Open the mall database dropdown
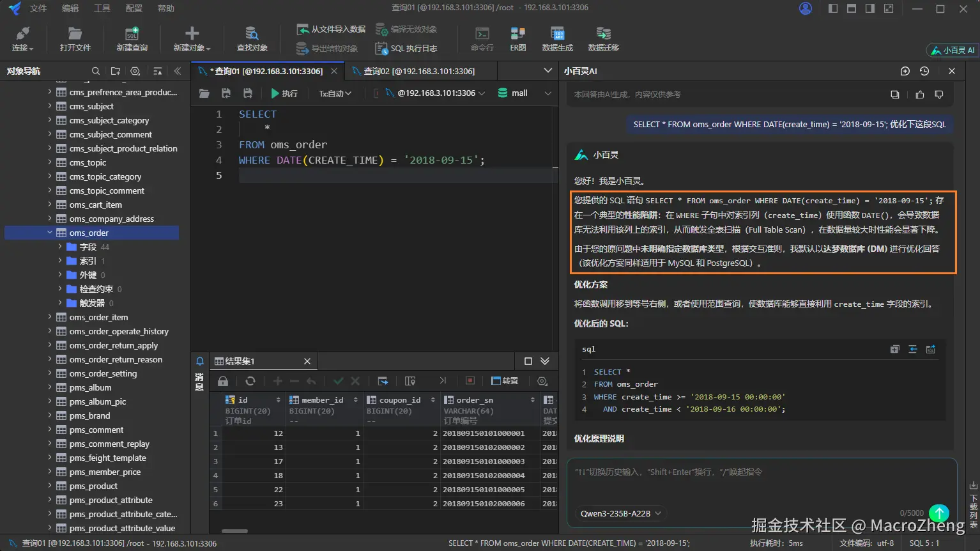The width and height of the screenshot is (980, 551). (524, 93)
